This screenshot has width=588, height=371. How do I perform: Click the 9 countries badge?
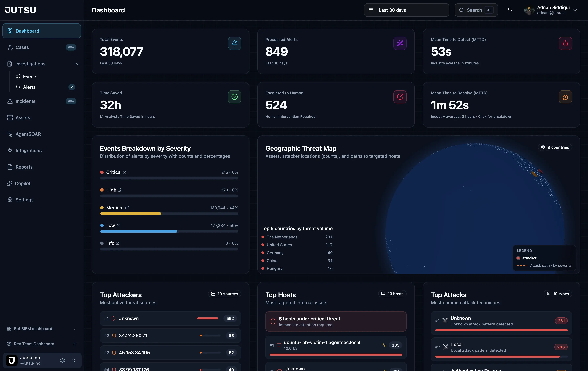[555, 147]
